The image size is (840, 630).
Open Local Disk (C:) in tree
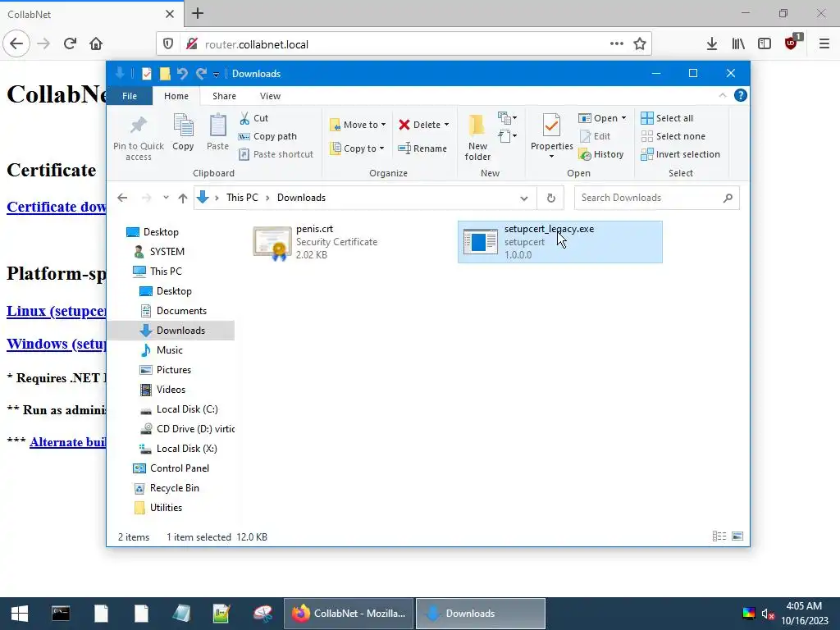(x=179, y=409)
